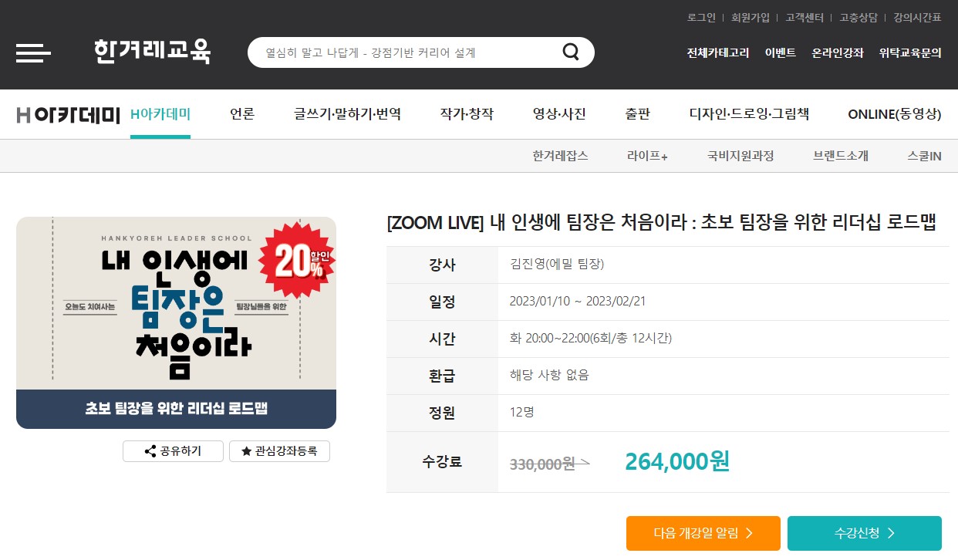This screenshot has height=560, width=958.
Task: Go to 이벤트 page
Action: point(781,52)
